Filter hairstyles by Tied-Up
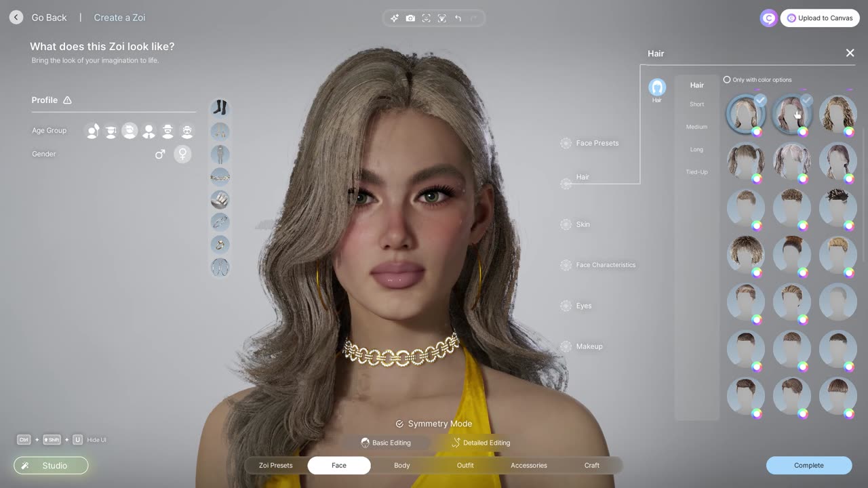Image resolution: width=868 pixels, height=488 pixels. point(697,172)
